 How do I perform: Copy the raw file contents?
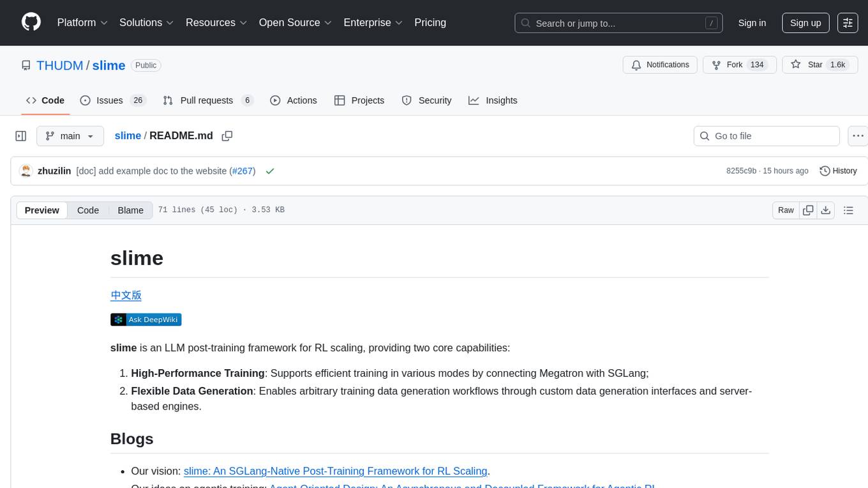(808, 210)
